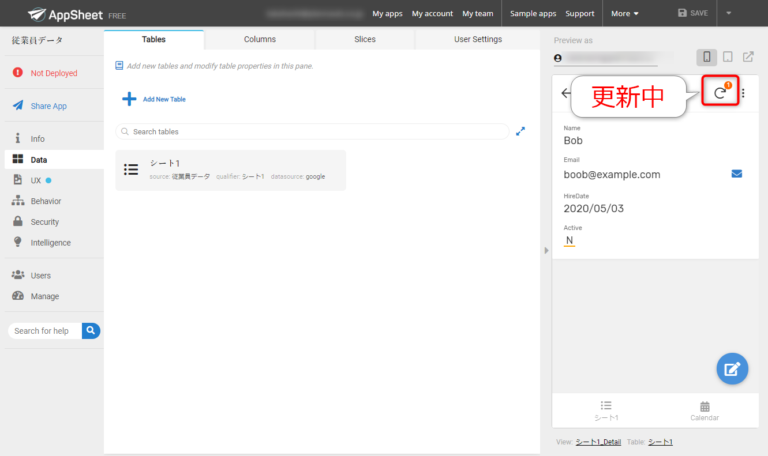Open dropdown arrow next to SAVE

(x=728, y=13)
